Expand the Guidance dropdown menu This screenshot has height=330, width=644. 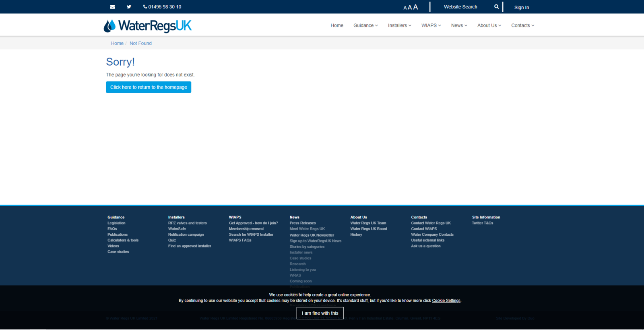tap(365, 25)
